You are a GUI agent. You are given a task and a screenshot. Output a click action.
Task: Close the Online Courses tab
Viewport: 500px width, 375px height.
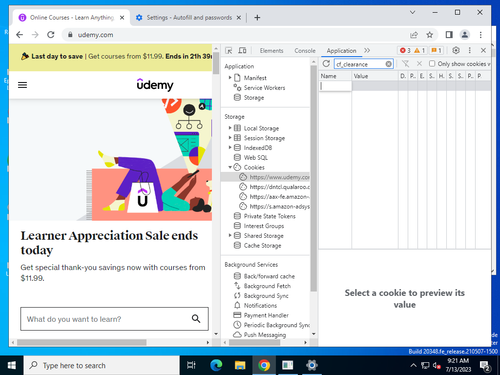click(x=122, y=17)
